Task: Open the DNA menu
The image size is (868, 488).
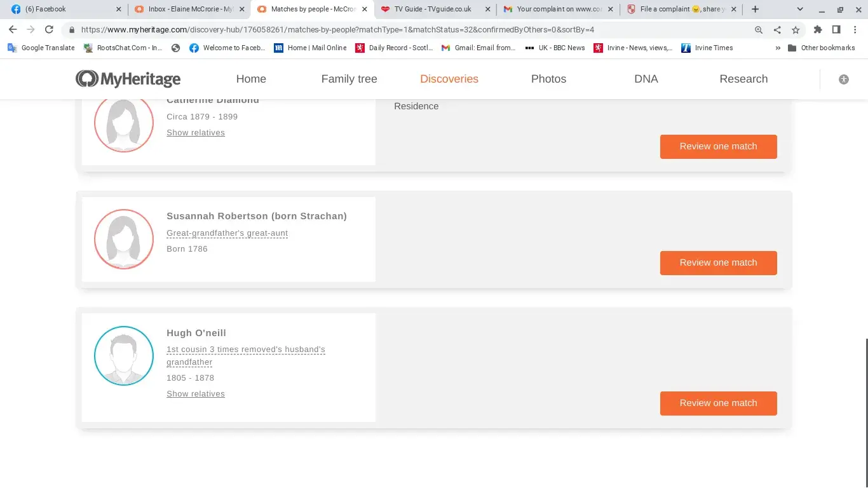Action: click(x=646, y=79)
